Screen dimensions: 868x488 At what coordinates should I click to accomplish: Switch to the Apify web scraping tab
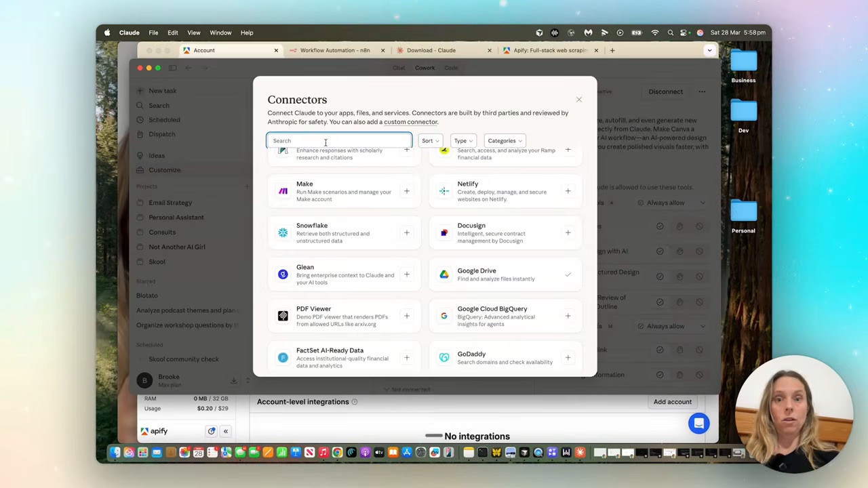pyautogui.click(x=550, y=50)
